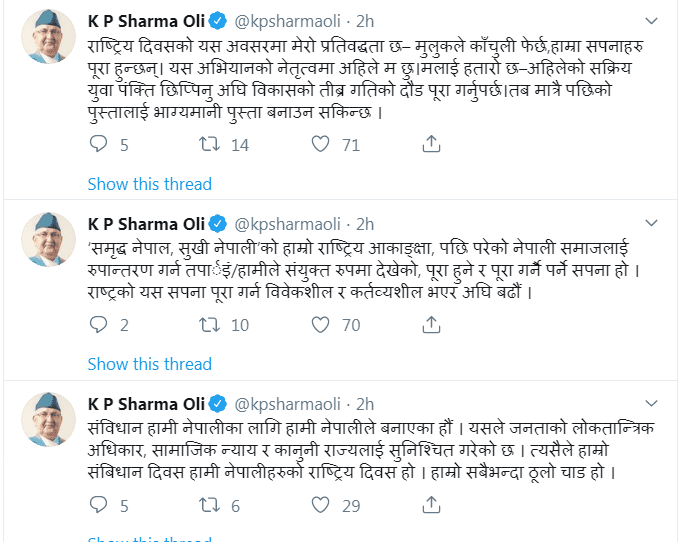Show this thread under the first tweet

pyautogui.click(x=149, y=184)
